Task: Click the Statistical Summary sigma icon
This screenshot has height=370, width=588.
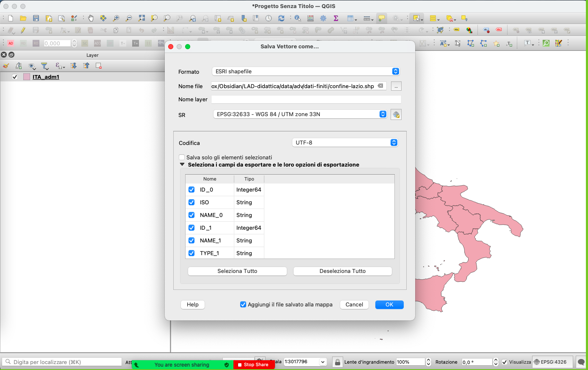Action: pos(336,18)
